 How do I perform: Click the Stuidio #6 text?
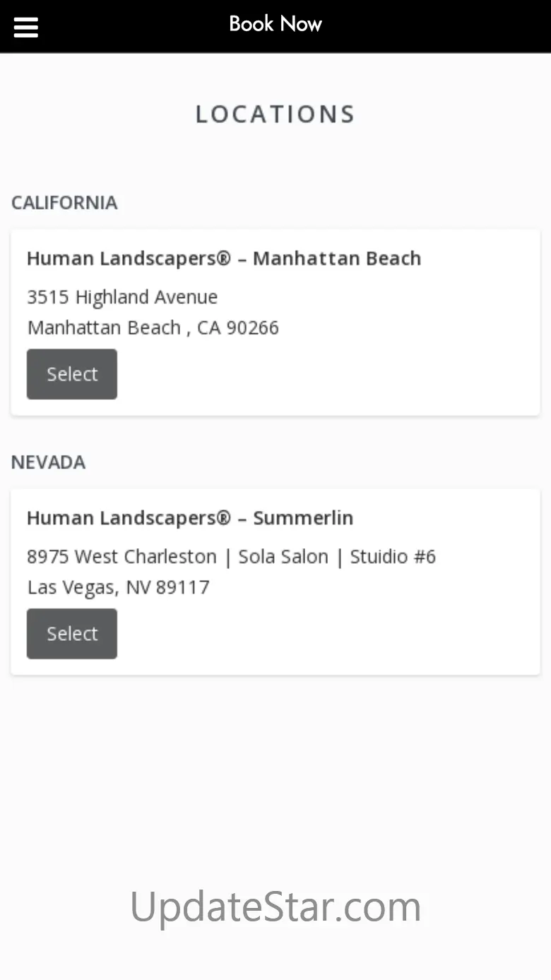393,557
